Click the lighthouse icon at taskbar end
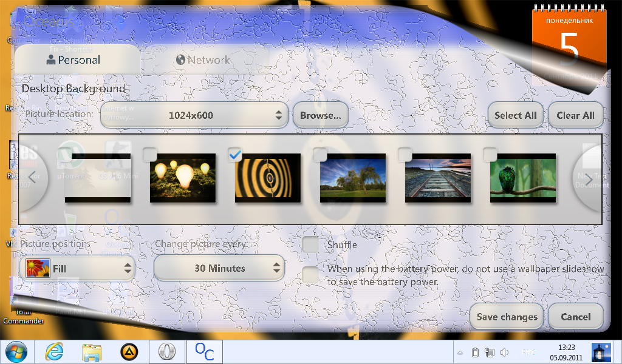622x364 pixels. click(x=601, y=352)
